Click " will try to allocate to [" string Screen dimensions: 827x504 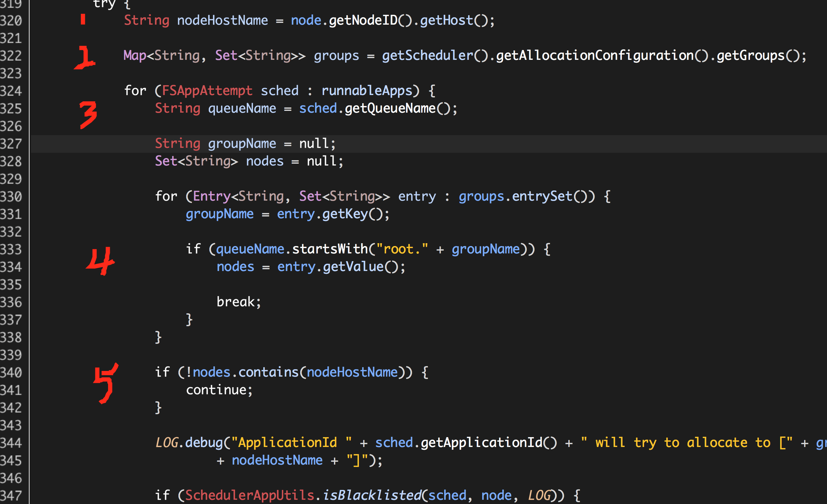click(x=686, y=443)
